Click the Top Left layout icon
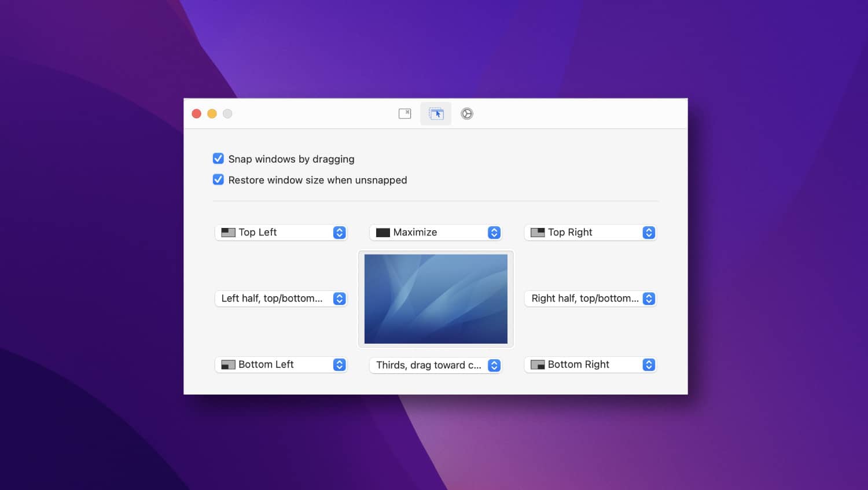 click(228, 233)
